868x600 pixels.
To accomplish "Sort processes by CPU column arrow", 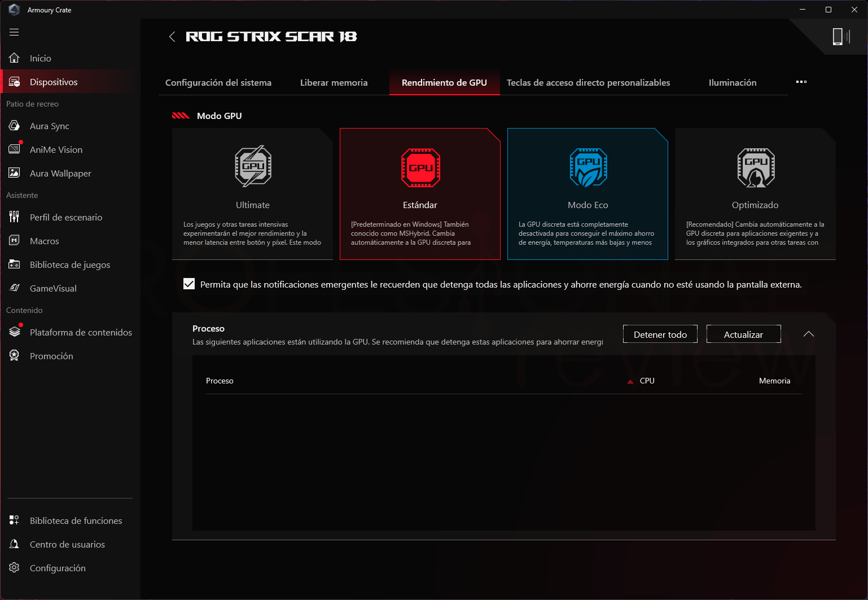I will click(x=630, y=382).
